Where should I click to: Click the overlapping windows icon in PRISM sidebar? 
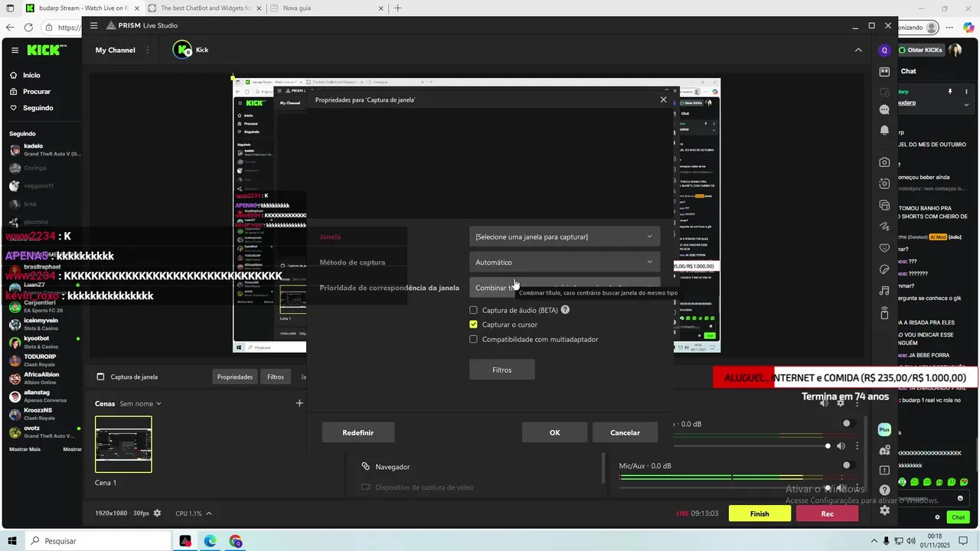884,205
